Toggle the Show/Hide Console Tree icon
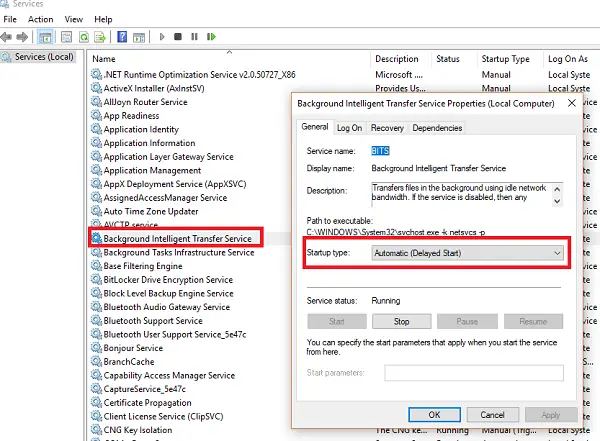This screenshot has height=441, width=600. [x=45, y=37]
